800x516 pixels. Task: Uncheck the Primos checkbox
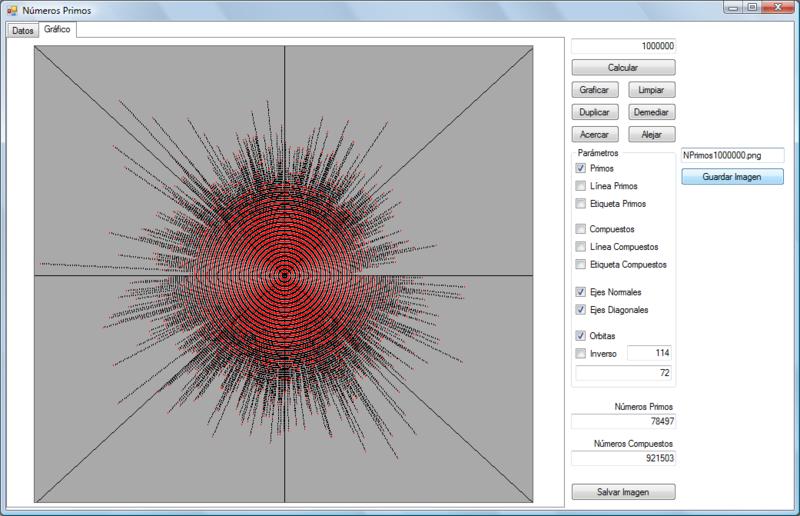[x=581, y=169]
